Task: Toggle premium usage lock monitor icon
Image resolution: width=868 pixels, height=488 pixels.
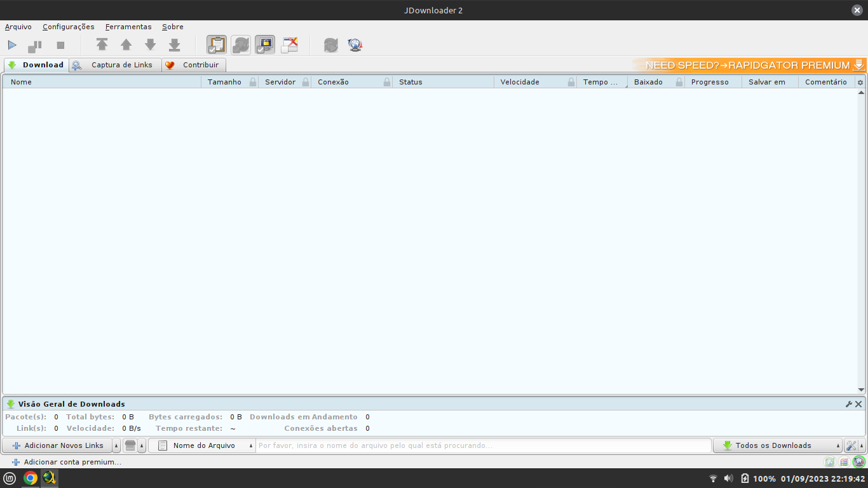Action: tap(265, 44)
